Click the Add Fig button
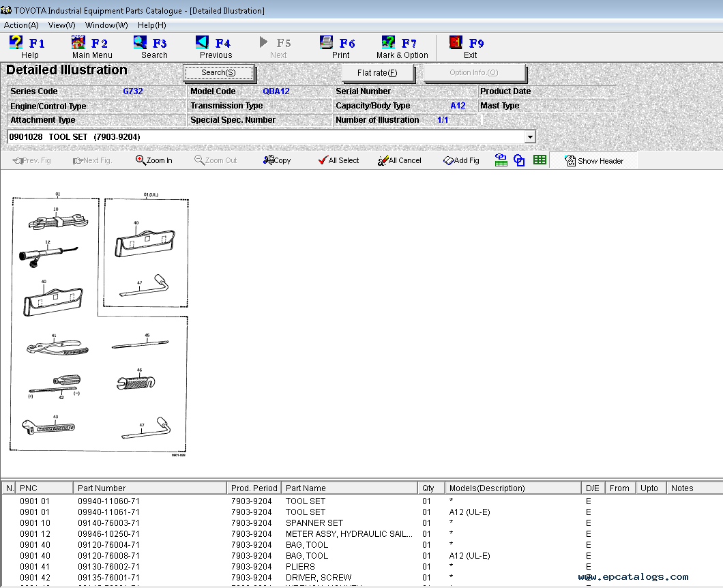The image size is (723, 588). pos(461,160)
